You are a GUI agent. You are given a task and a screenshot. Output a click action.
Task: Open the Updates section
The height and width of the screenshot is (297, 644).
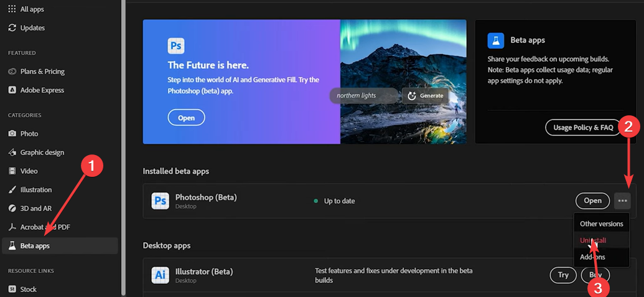click(26, 28)
